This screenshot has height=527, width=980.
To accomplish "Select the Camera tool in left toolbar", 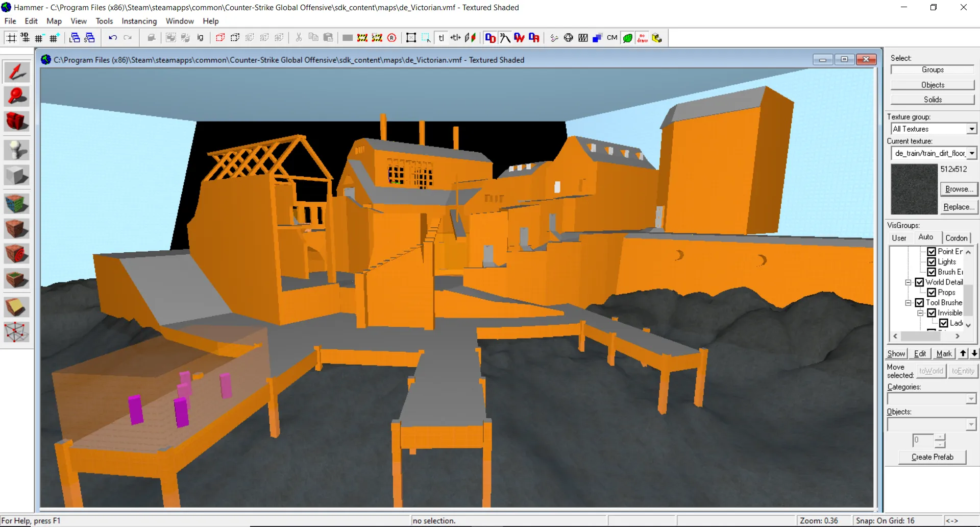I will 17,122.
